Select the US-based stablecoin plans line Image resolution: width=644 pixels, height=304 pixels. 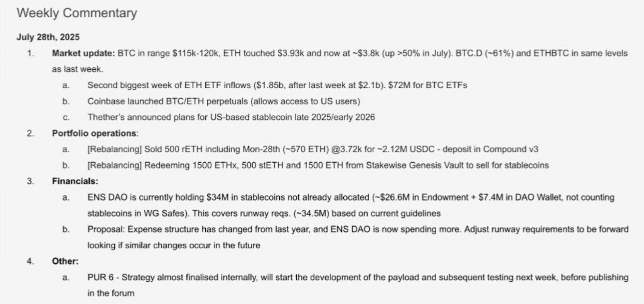[231, 117]
